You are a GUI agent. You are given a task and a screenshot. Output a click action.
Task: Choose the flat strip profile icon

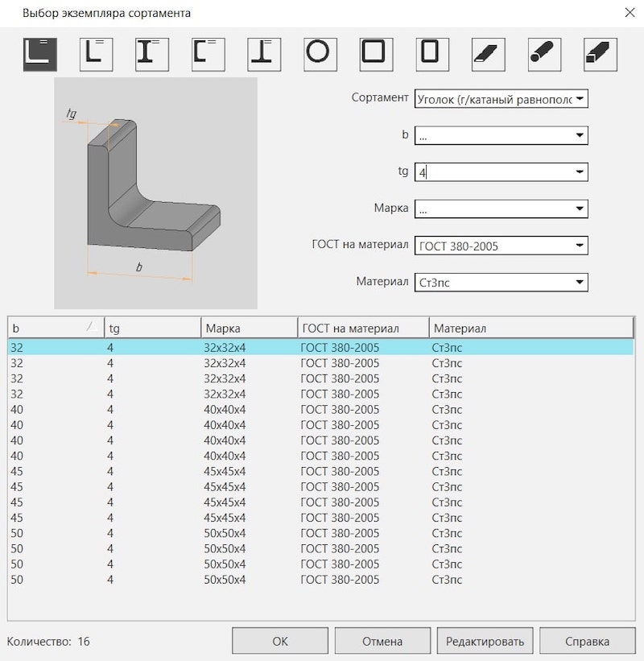click(489, 55)
